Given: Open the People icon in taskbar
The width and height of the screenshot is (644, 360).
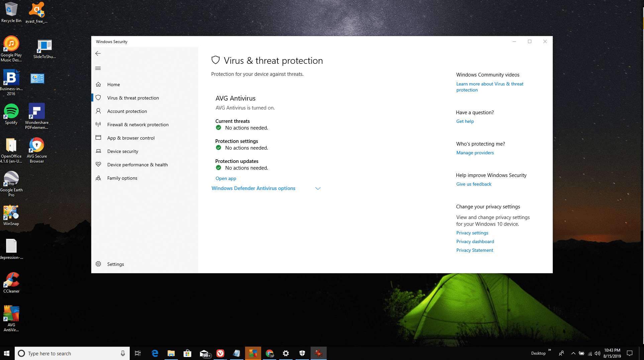Looking at the screenshot, I should pyautogui.click(x=561, y=353).
